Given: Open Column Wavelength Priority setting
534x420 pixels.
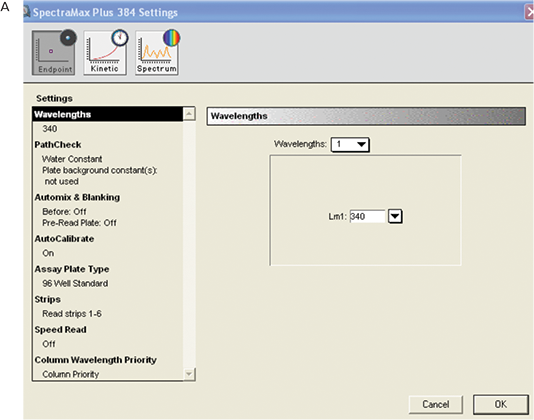Looking at the screenshot, I should coord(96,360).
